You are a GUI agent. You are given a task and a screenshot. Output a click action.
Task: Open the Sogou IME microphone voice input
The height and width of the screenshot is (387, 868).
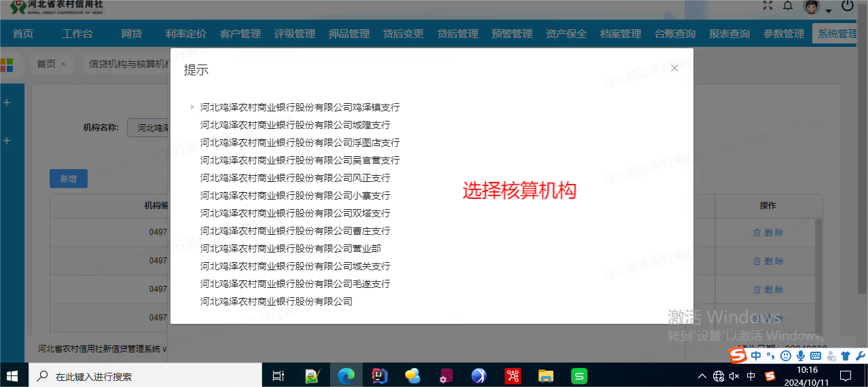coord(801,355)
